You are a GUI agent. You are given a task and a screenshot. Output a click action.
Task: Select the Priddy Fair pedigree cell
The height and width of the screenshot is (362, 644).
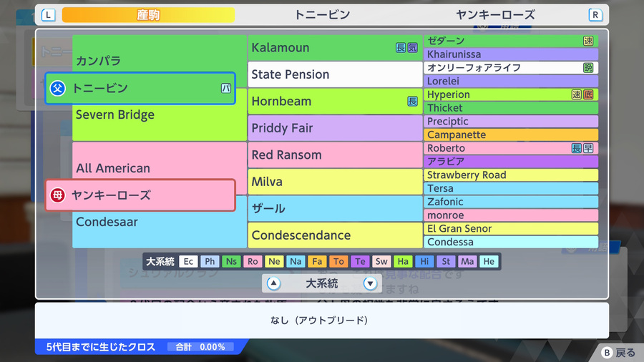pyautogui.click(x=335, y=128)
